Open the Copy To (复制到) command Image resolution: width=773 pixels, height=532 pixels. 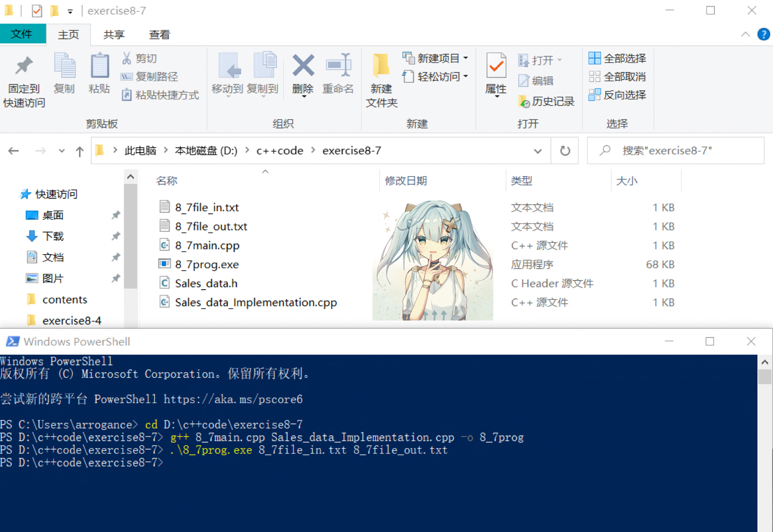263,74
